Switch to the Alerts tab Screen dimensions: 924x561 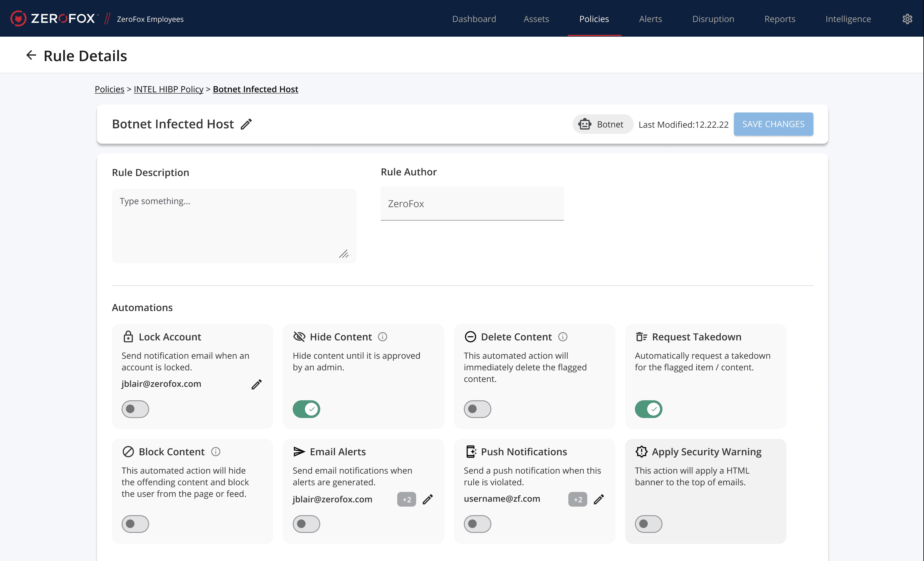[650, 19]
